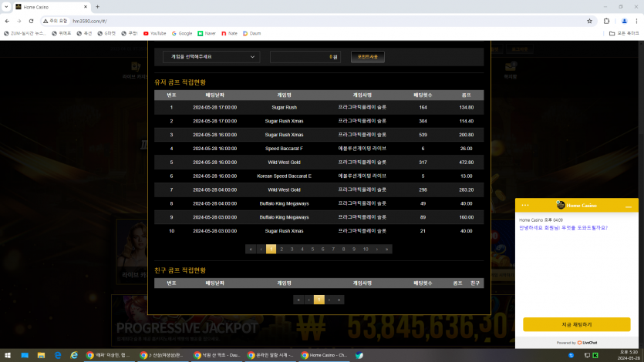Go to page 5 of user comp list

[312, 250]
